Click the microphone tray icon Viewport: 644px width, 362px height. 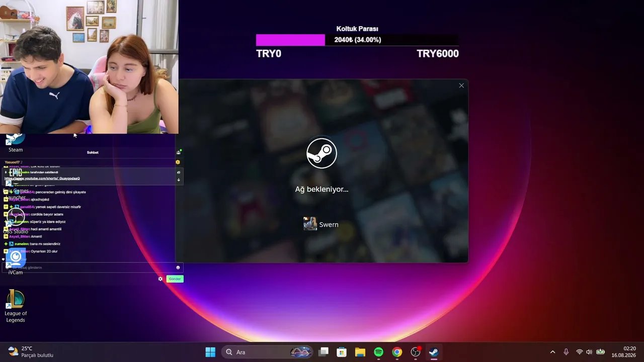566,352
